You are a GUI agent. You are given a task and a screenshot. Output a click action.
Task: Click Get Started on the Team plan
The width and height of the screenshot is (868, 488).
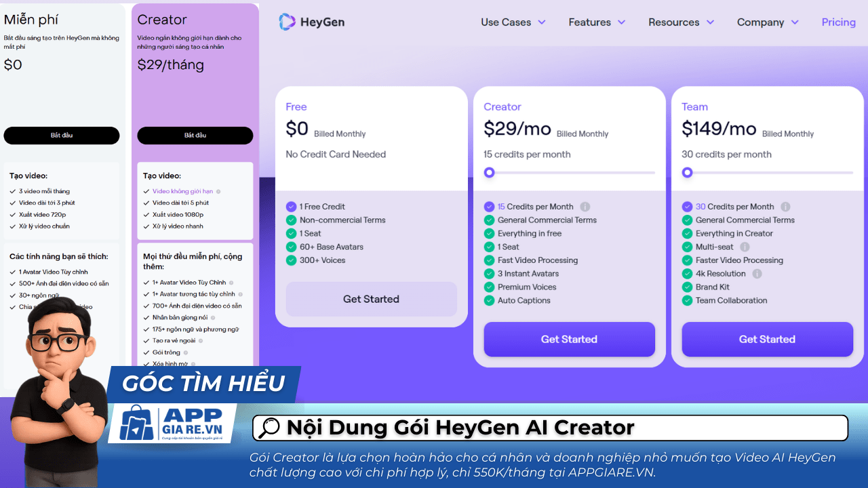tap(767, 339)
